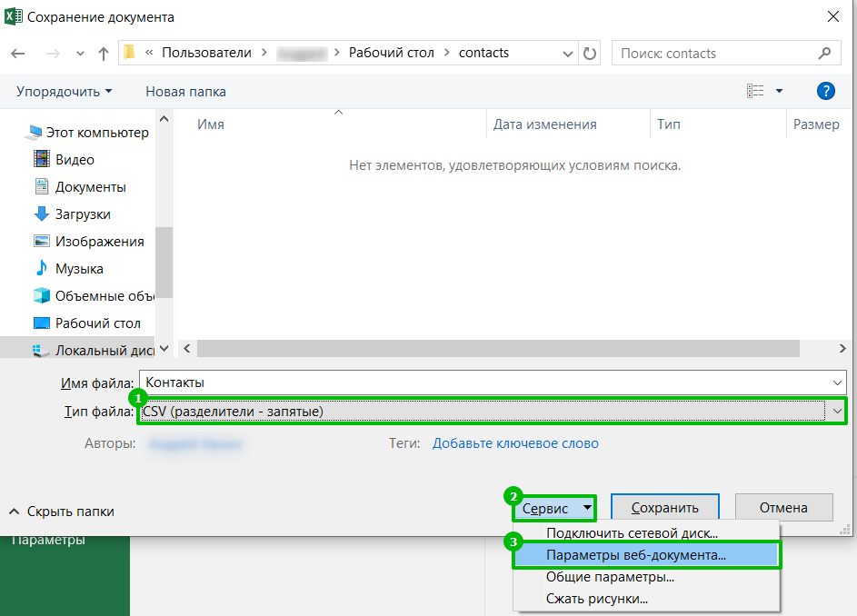This screenshot has width=857, height=616.
Task: Select the Загрузки folder in sidebar
Action: [83, 214]
